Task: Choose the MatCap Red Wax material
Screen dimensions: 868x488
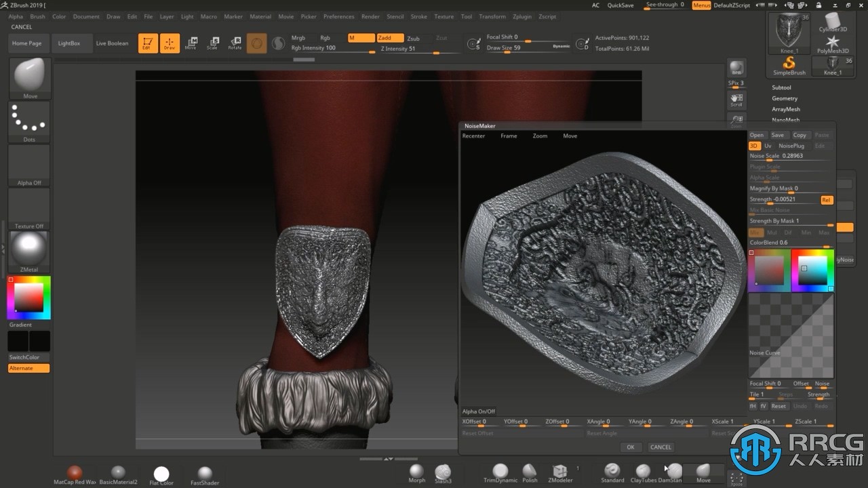Action: pyautogui.click(x=75, y=475)
